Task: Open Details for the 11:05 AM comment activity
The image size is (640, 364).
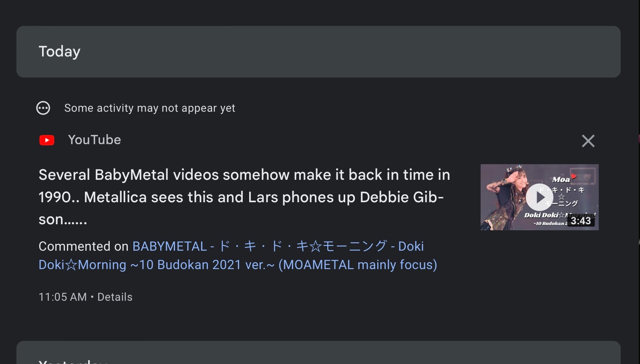Action: pyautogui.click(x=115, y=297)
